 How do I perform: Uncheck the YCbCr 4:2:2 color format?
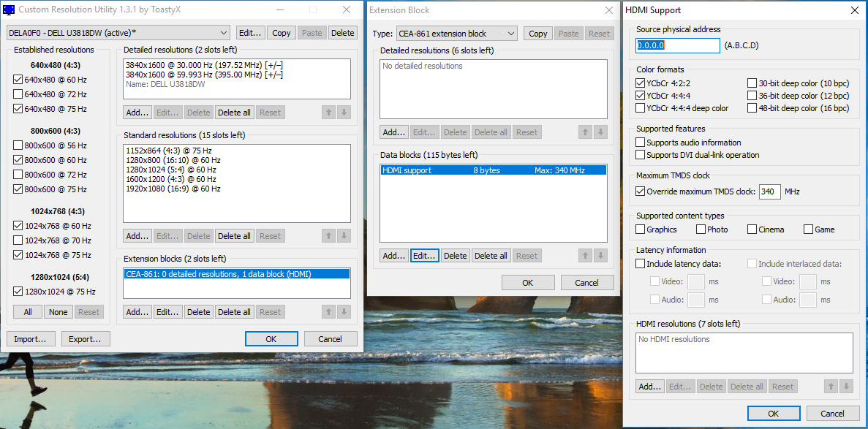pos(641,83)
